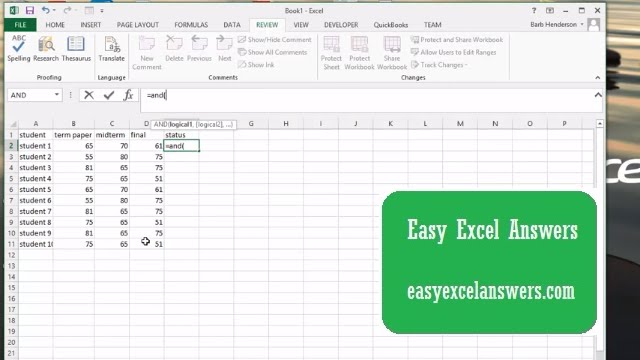This screenshot has height=360, width=640.
Task: Open the Name Box dropdown arrow
Action: click(x=57, y=95)
